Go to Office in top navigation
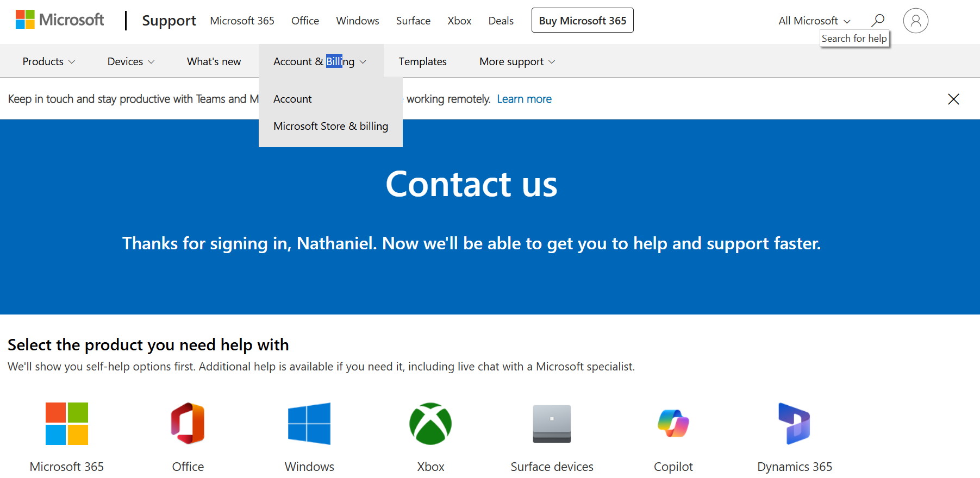Viewport: 980px width, 478px height. click(x=305, y=21)
